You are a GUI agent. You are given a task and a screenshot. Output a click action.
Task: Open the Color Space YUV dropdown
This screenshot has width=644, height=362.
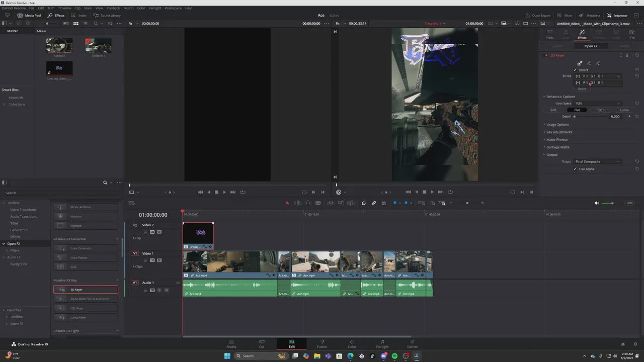(x=597, y=103)
